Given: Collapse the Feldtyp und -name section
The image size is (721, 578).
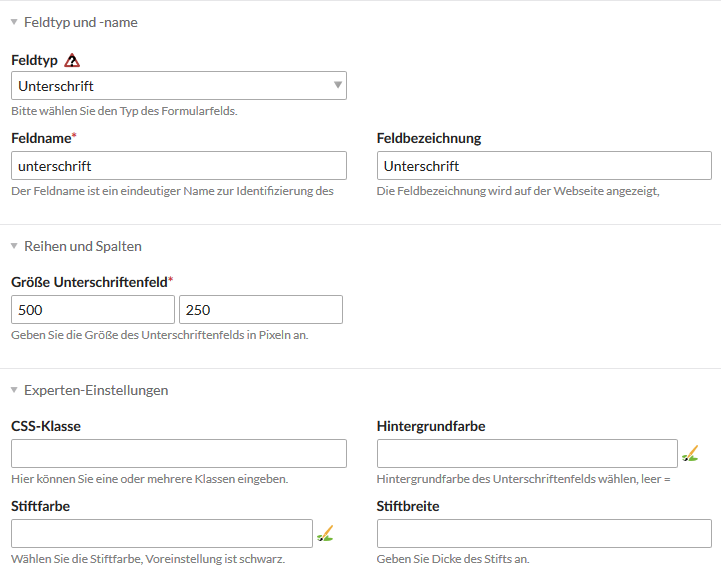Looking at the screenshot, I should [14, 22].
